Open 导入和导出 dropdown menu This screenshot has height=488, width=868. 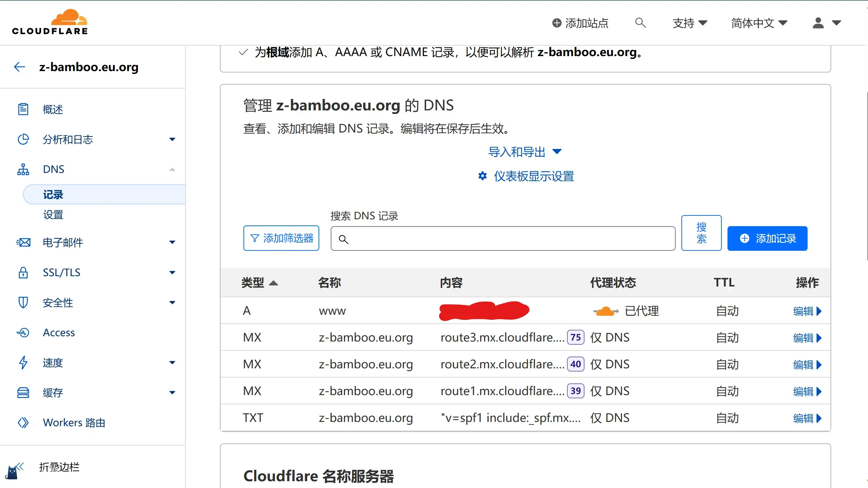(x=524, y=151)
